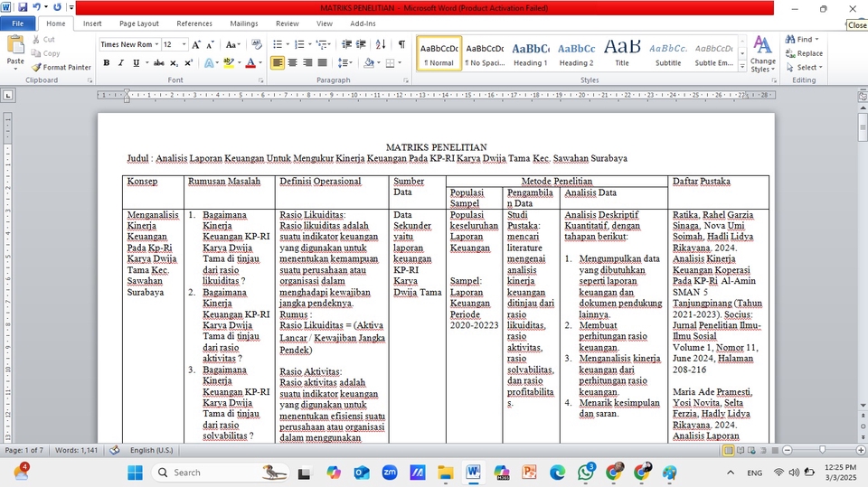Click the Redo/Repeat icon in Quick Access Toolbar

coord(57,7)
